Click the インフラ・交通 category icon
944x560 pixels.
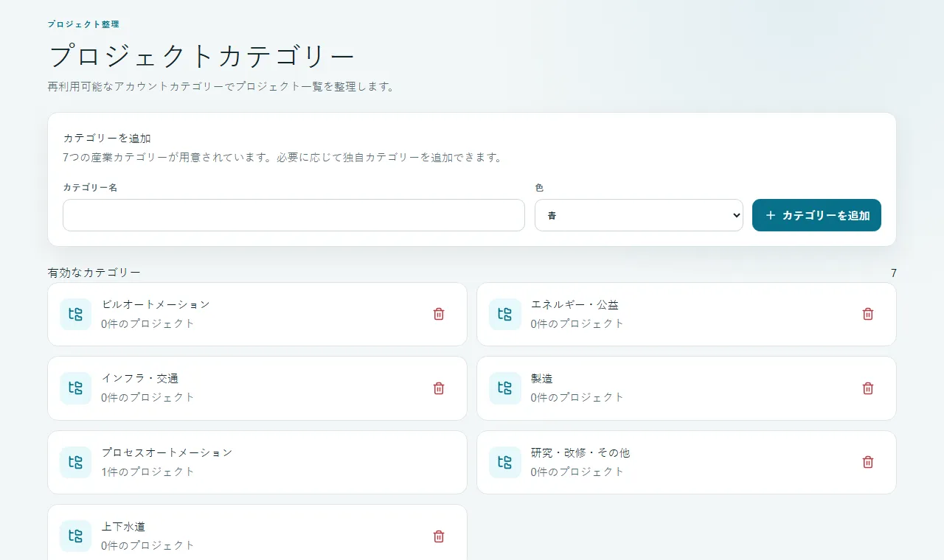point(75,388)
